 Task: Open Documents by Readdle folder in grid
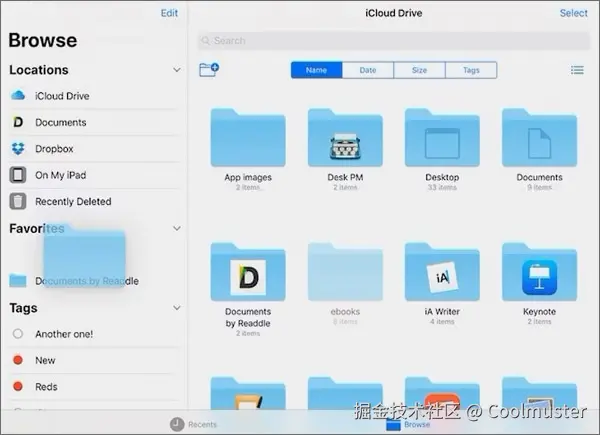tap(248, 272)
